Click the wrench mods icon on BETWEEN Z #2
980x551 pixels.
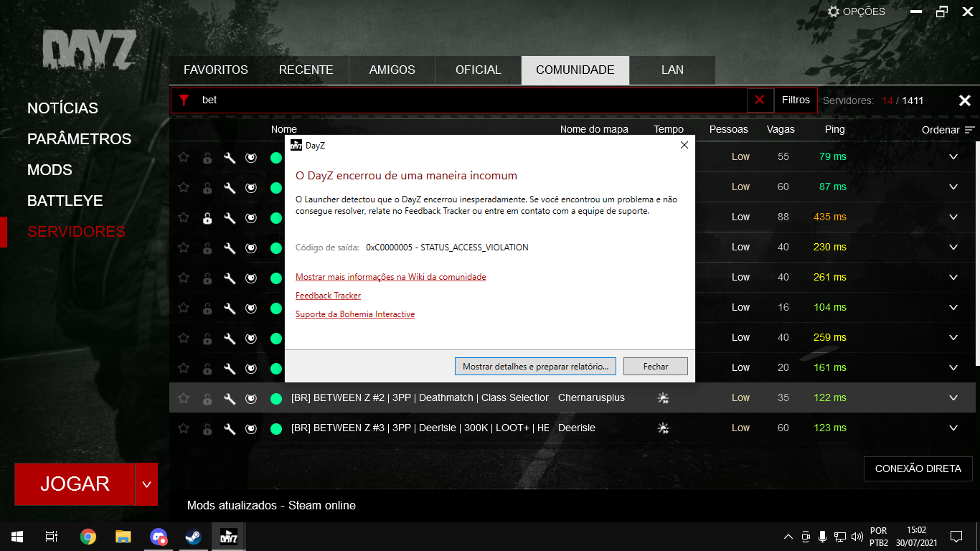tap(230, 398)
